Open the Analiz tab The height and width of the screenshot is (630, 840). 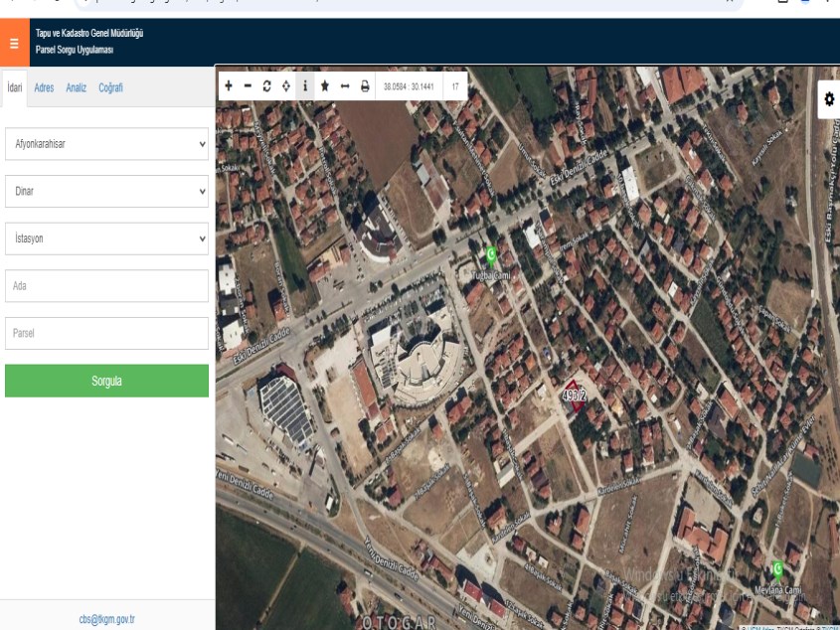[x=77, y=87]
